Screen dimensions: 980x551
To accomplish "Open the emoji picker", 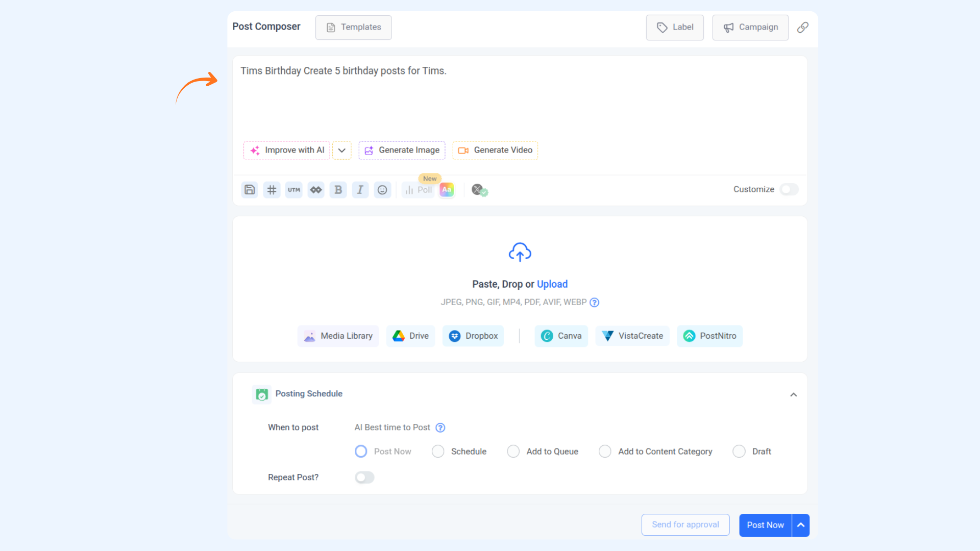I will tap(382, 190).
